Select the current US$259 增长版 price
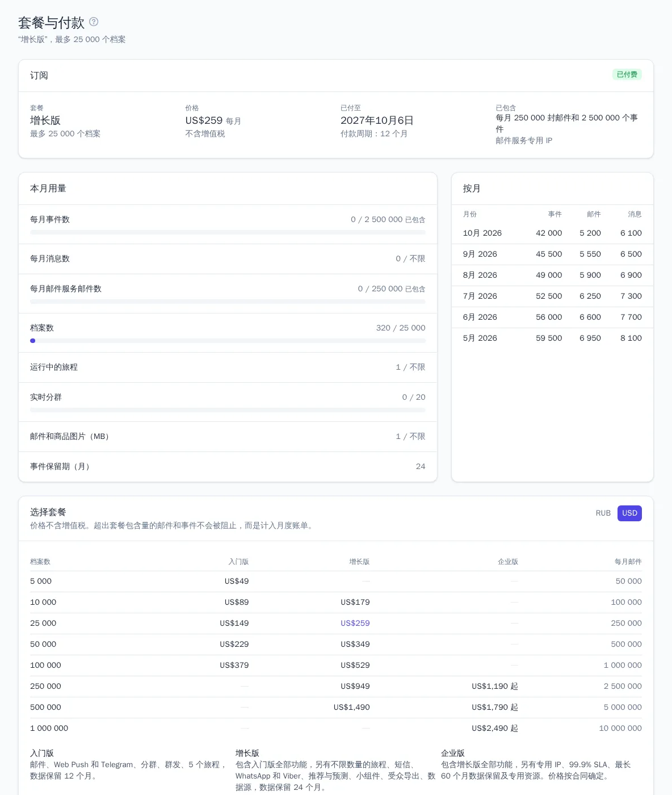Screen dimensions: 672x795 coord(355,623)
